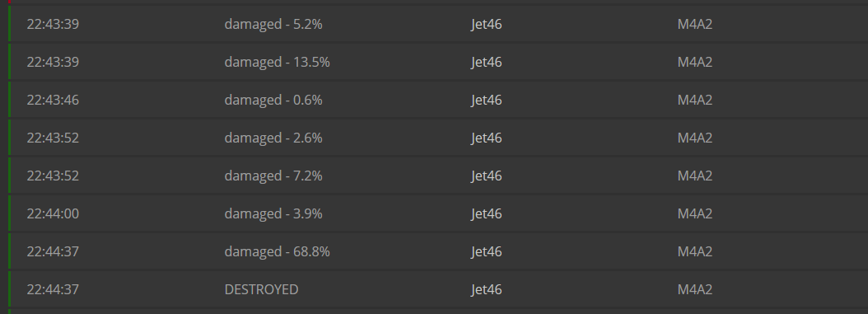Image resolution: width=868 pixels, height=314 pixels.
Task: Click the 22:43:46 timestamp
Action: (53, 101)
